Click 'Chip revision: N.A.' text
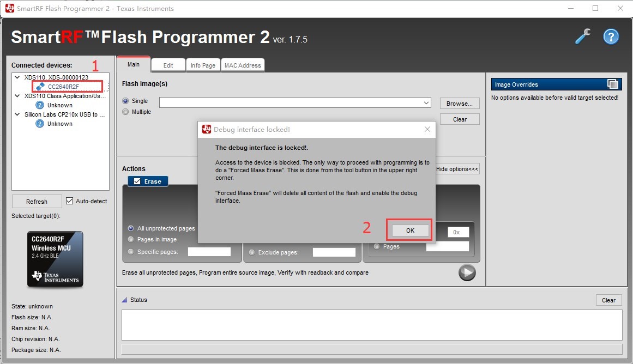Viewport: 633px width, 364px height. 35,339
